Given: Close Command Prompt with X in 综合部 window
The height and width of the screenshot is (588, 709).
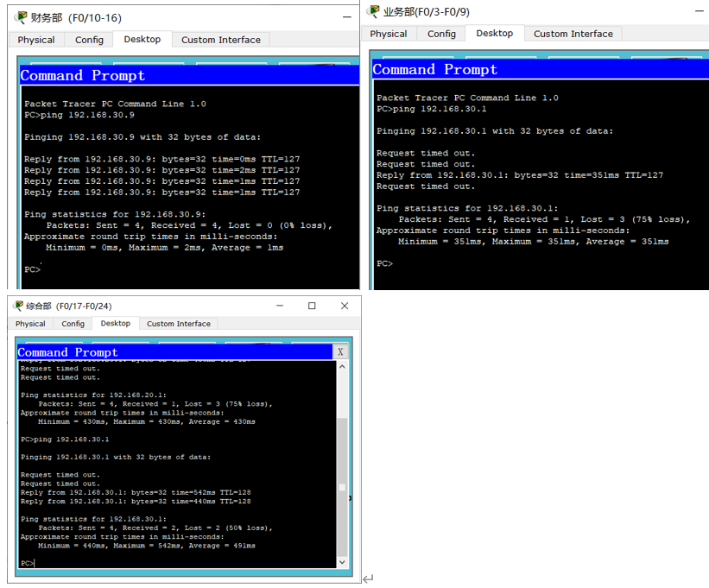Looking at the screenshot, I should pyautogui.click(x=340, y=351).
